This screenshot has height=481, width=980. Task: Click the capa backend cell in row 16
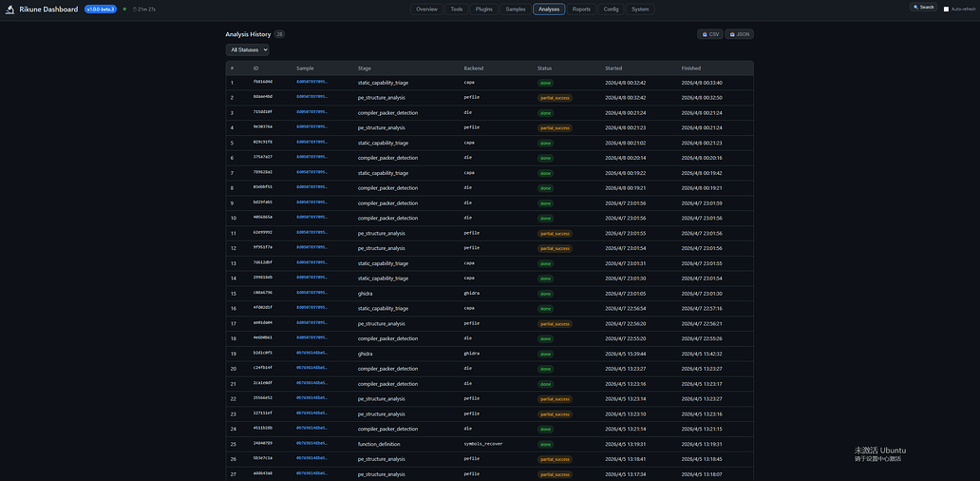(x=469, y=308)
